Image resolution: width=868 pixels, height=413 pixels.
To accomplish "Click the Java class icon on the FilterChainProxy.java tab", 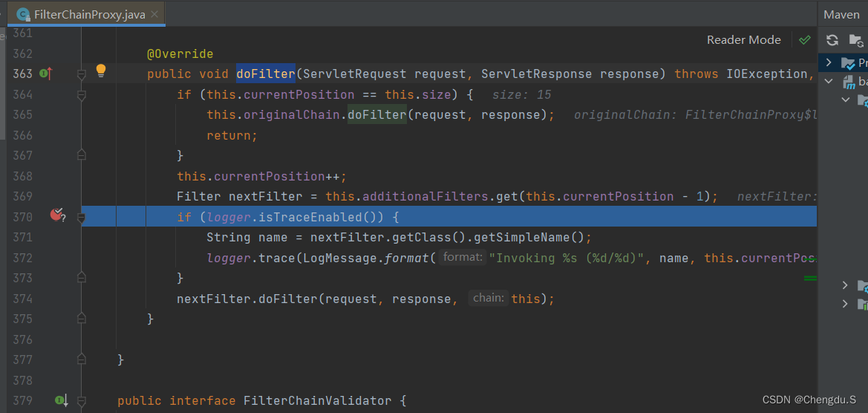I will (23, 14).
